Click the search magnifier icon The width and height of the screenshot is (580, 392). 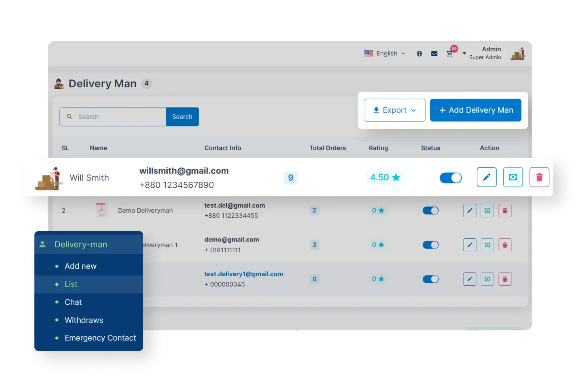tap(70, 117)
